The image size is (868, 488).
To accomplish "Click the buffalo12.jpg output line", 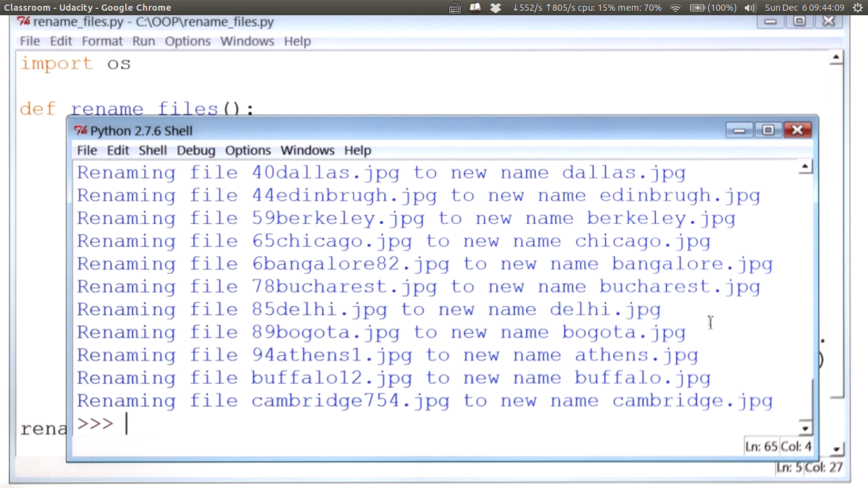I will [x=394, y=379].
